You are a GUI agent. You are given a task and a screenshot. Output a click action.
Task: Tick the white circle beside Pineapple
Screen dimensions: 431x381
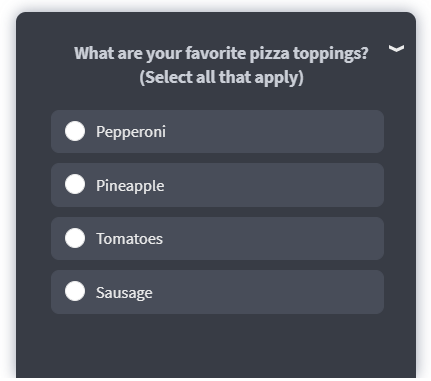75,184
